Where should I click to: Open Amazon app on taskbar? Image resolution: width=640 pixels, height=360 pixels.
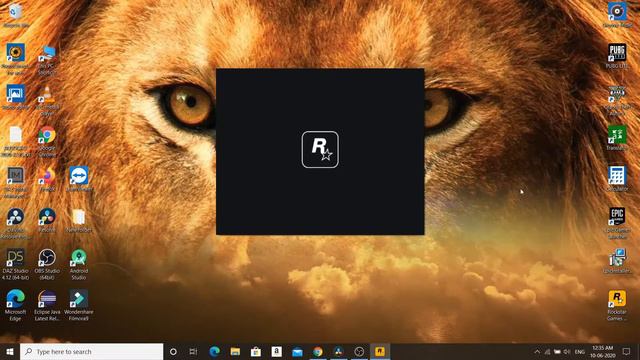[276, 351]
